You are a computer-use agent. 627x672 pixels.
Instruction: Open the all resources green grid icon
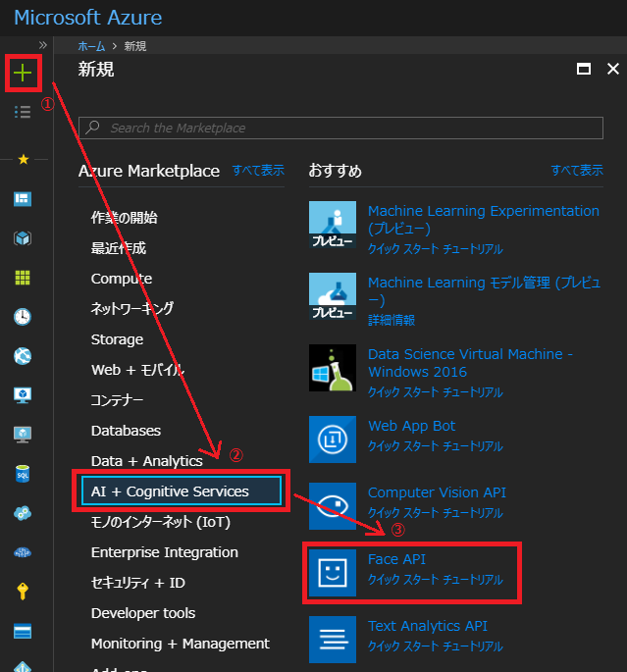point(23,278)
